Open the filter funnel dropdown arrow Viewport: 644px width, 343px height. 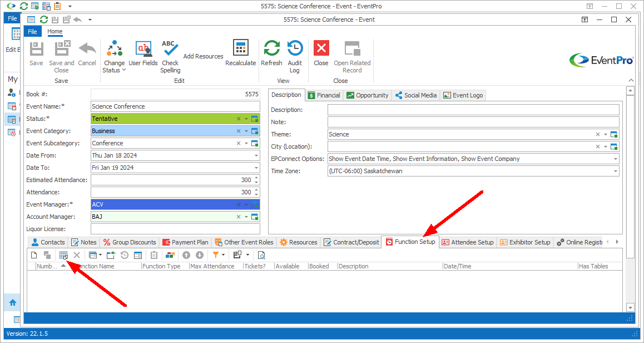[x=224, y=256]
